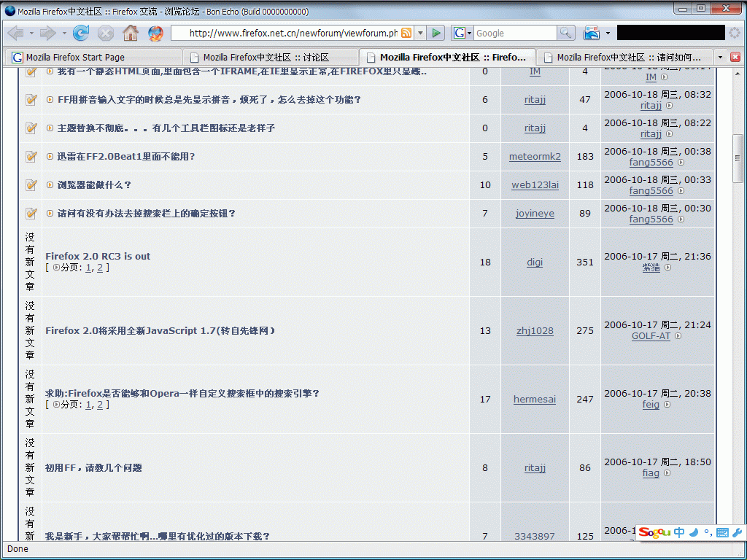Open topic Firefox 2.0 RC3 is out
747x560 pixels.
[x=98, y=256]
